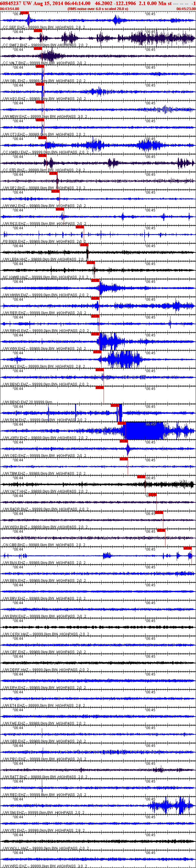Select the UW.LEBA.HHZ station label

point(45,259)
